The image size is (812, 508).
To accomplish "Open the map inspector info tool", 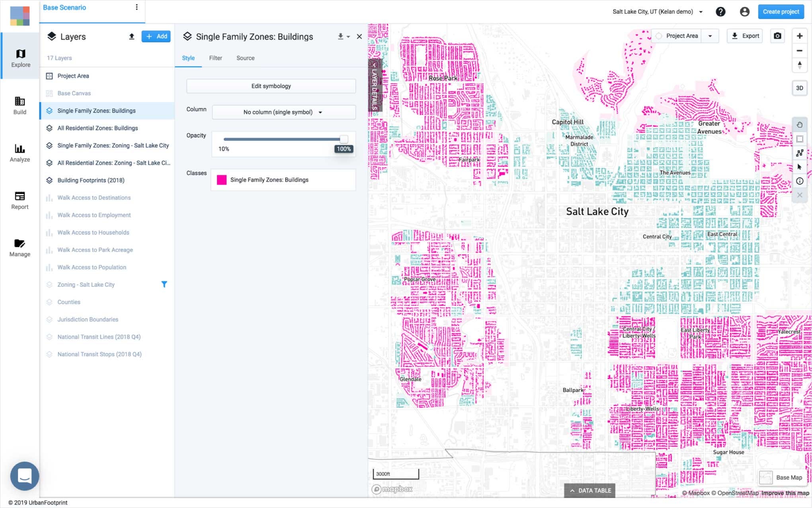I will [800, 181].
